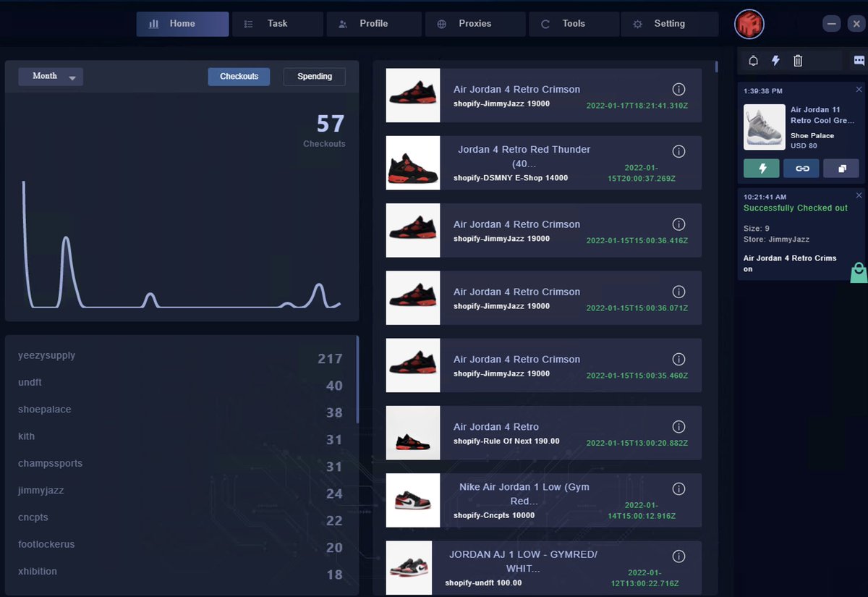
Task: Open info for 2022-01-17 Air Jordan 4 Crimson
Action: click(678, 89)
